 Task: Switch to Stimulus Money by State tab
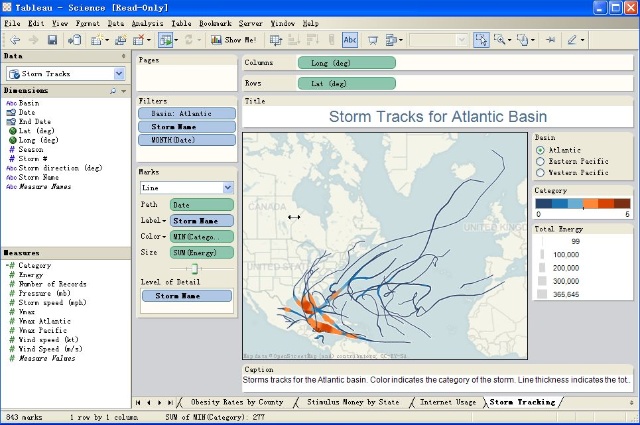[353, 402]
